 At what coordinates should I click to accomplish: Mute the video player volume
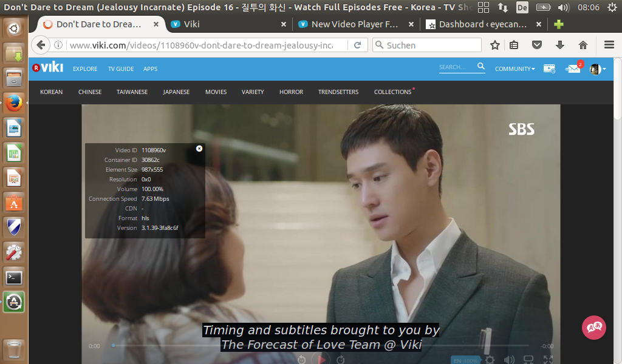[509, 360]
